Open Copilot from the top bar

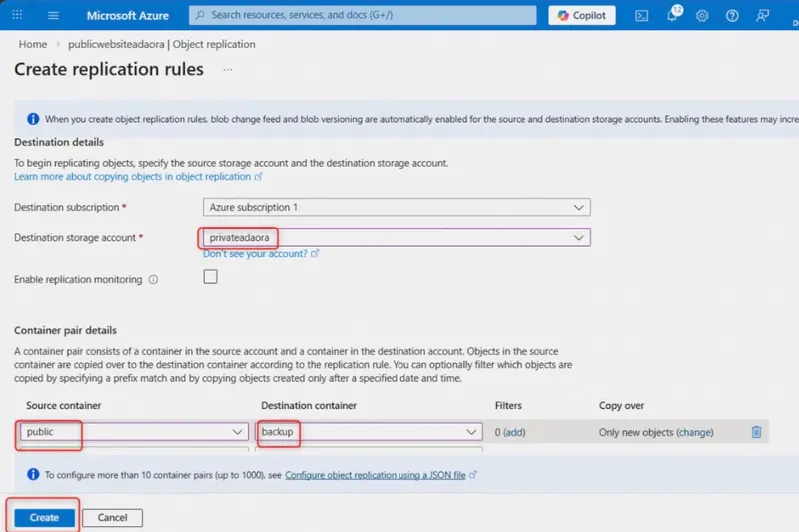[x=582, y=15]
